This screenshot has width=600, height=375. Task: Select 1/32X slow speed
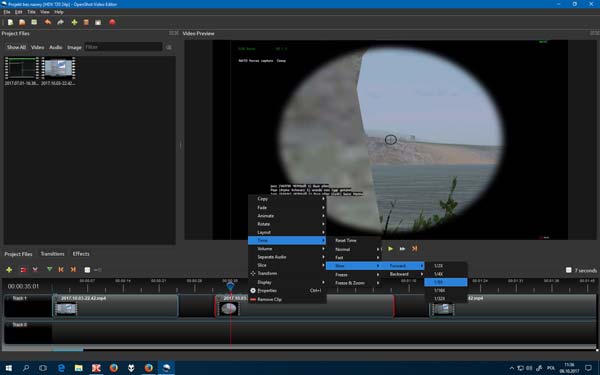pyautogui.click(x=446, y=298)
